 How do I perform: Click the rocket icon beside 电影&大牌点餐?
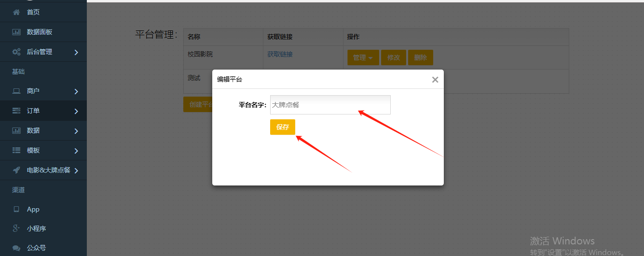click(x=16, y=170)
